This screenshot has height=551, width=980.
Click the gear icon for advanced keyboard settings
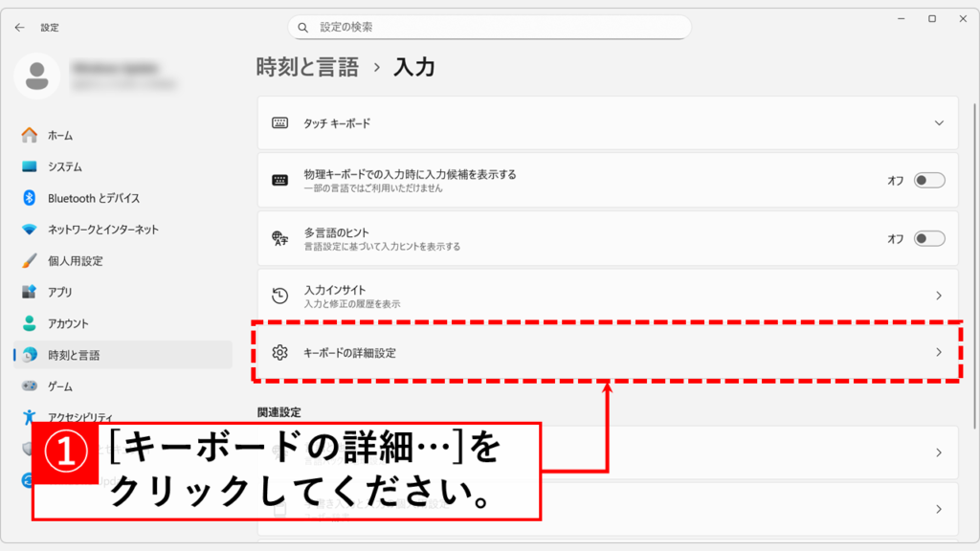(279, 353)
